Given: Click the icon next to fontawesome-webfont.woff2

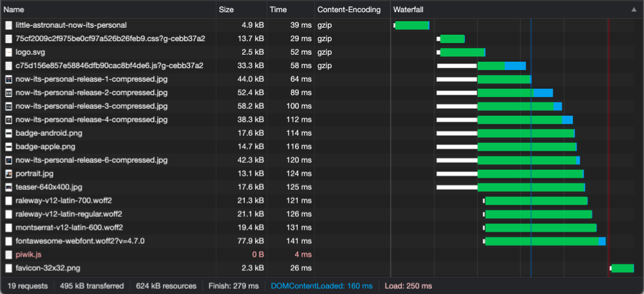Looking at the screenshot, I should click(x=8, y=241).
